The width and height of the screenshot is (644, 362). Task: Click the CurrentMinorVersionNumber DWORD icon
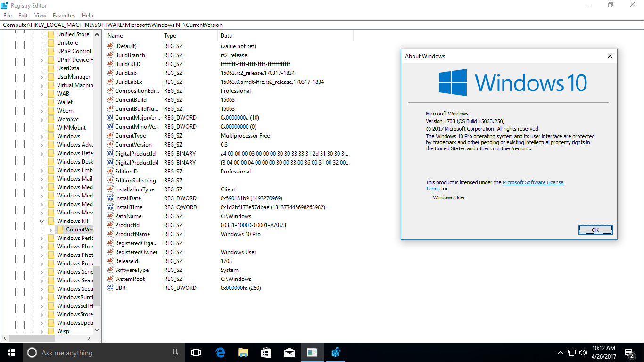coord(110,127)
